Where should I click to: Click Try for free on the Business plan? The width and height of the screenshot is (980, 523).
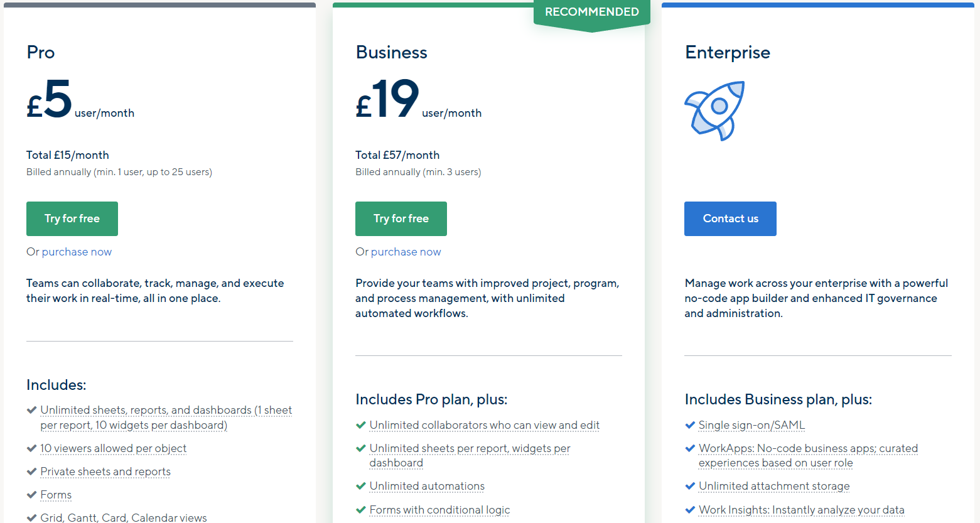click(x=401, y=218)
